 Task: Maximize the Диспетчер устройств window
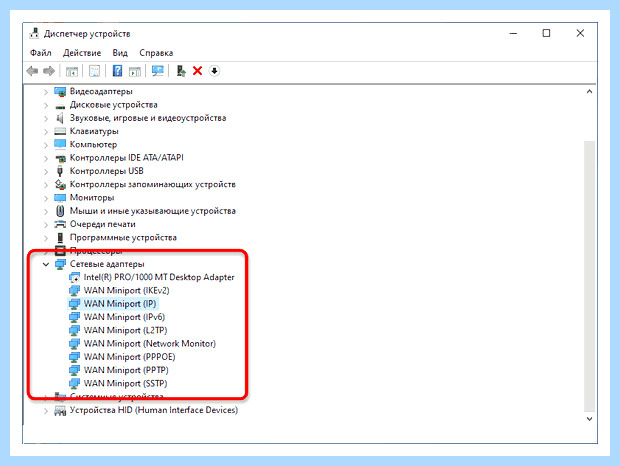click(546, 34)
